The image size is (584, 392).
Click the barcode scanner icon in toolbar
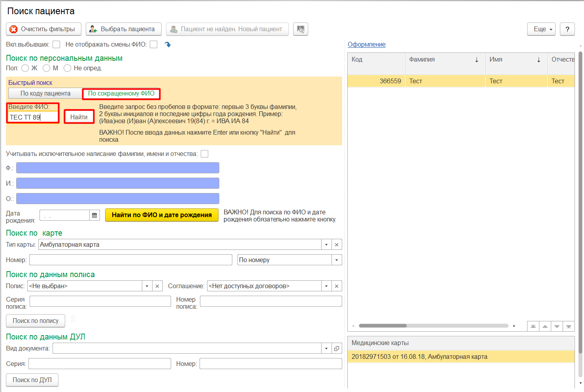pyautogui.click(x=301, y=29)
